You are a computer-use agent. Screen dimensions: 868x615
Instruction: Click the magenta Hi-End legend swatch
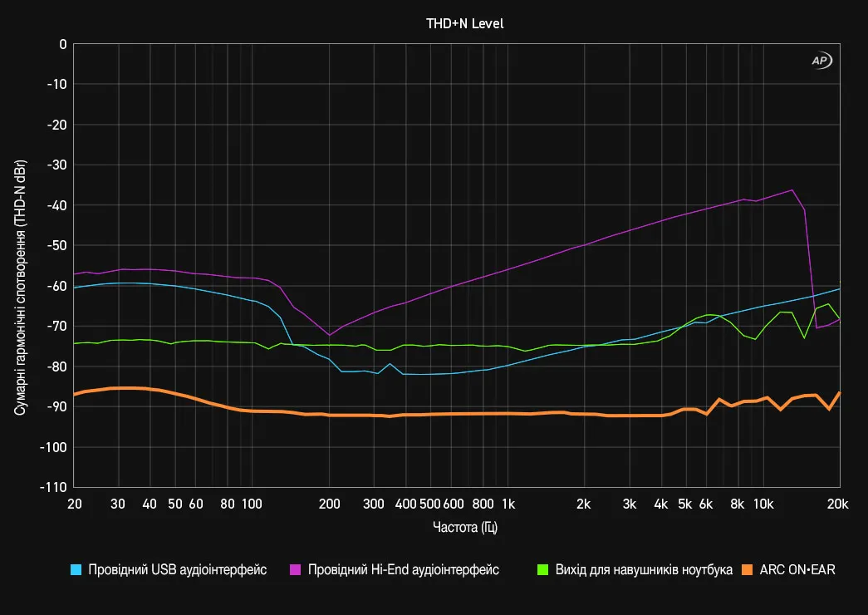pyautogui.click(x=295, y=570)
